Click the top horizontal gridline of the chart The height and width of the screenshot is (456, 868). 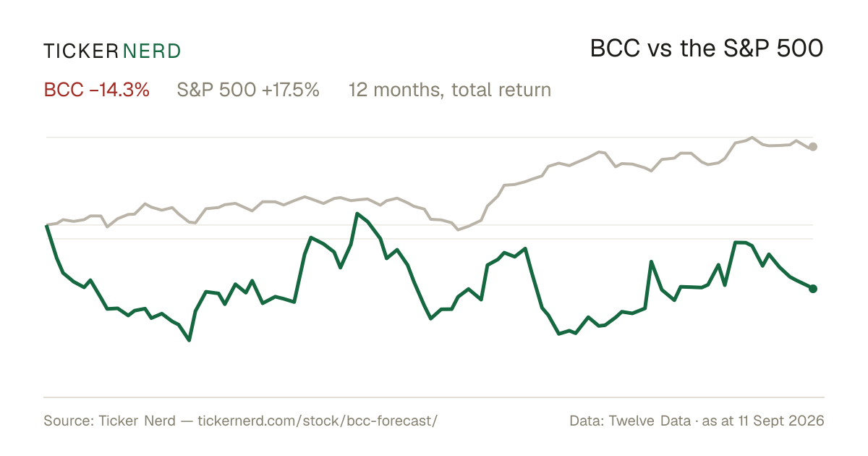[430, 137]
